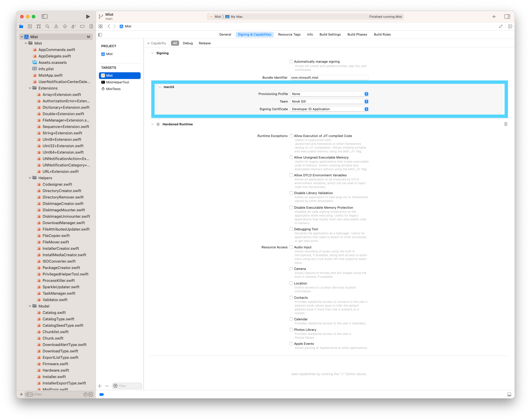Switch to the Info tab
The image size is (531, 420).
coord(310,34)
